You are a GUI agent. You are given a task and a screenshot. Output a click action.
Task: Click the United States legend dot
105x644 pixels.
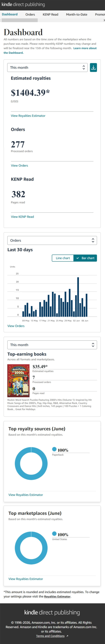coord(54,534)
